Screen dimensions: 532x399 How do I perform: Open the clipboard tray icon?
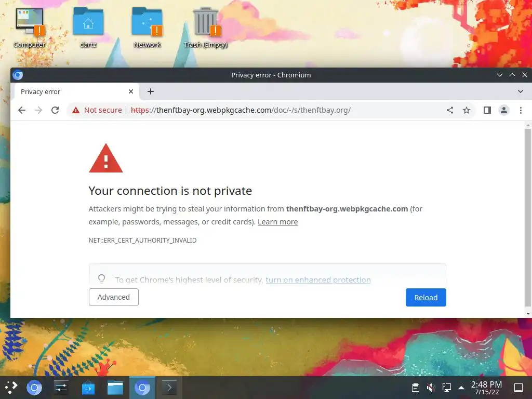pos(416,388)
